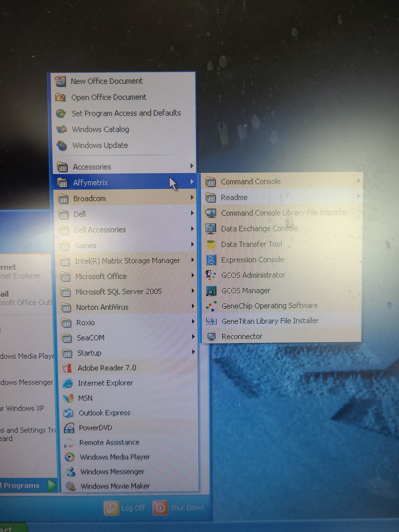
Task: Click the Windows Movie Maker icon
Action: tap(71, 486)
